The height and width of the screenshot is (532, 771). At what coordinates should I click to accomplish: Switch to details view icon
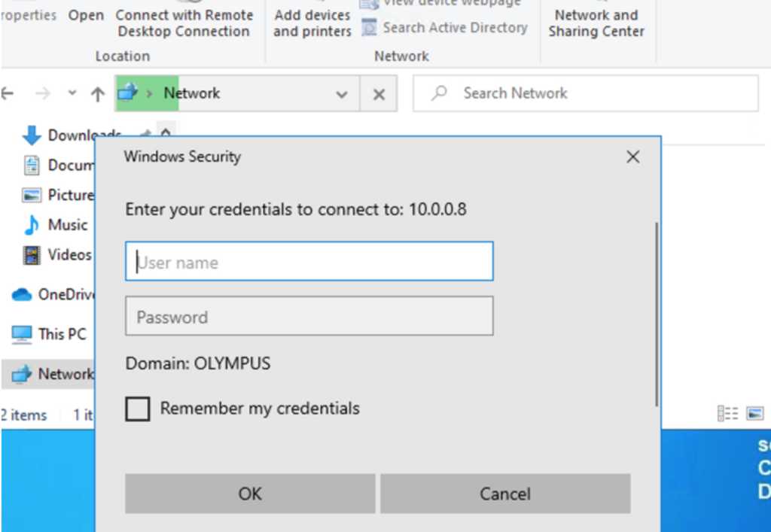727,414
